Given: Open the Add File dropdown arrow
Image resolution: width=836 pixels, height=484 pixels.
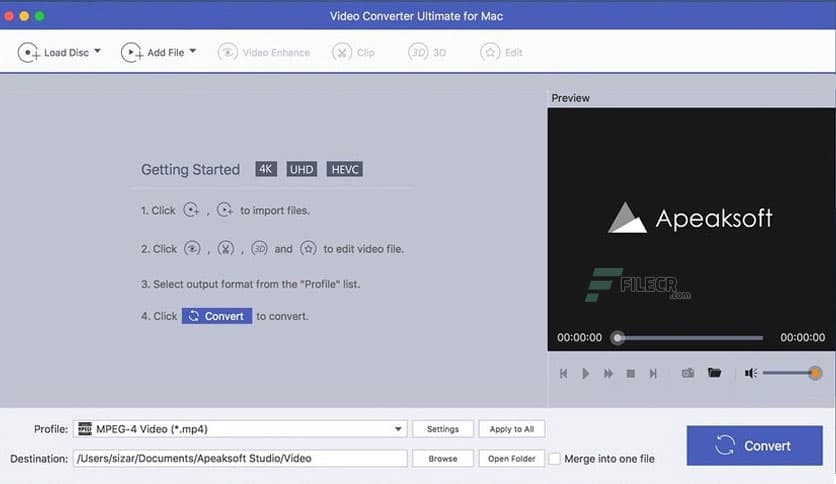Looking at the screenshot, I should pyautogui.click(x=193, y=51).
